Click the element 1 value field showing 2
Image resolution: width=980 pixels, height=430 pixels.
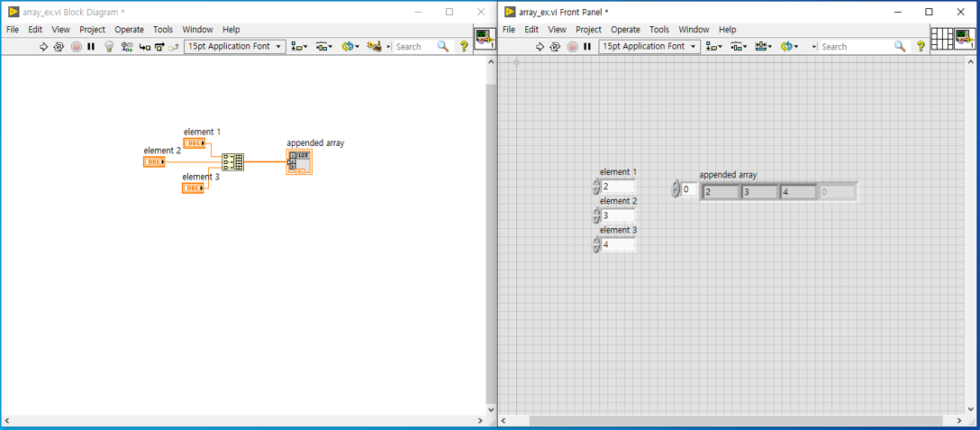point(618,186)
